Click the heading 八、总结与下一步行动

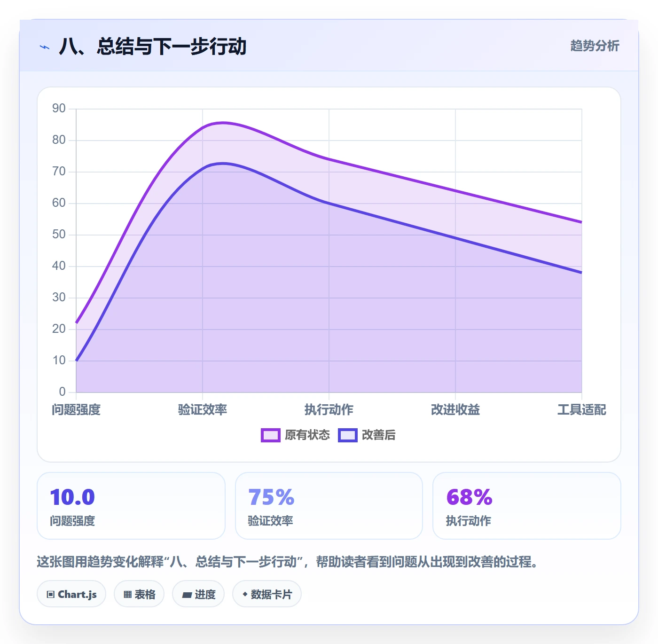pos(153,47)
